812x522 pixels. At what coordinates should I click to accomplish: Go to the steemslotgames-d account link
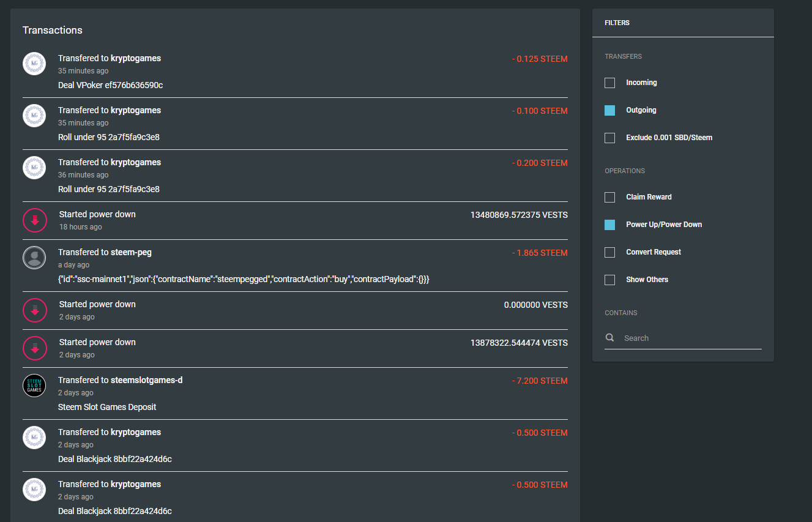tap(146, 380)
